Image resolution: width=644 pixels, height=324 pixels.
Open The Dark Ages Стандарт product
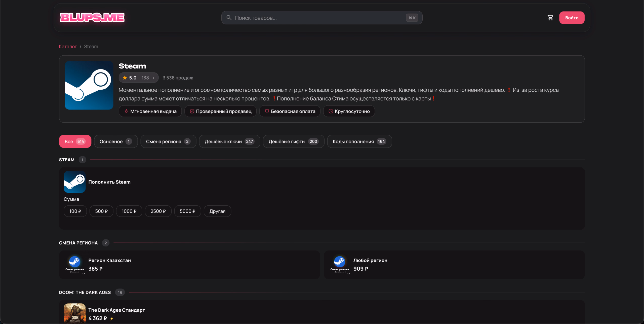click(x=322, y=312)
